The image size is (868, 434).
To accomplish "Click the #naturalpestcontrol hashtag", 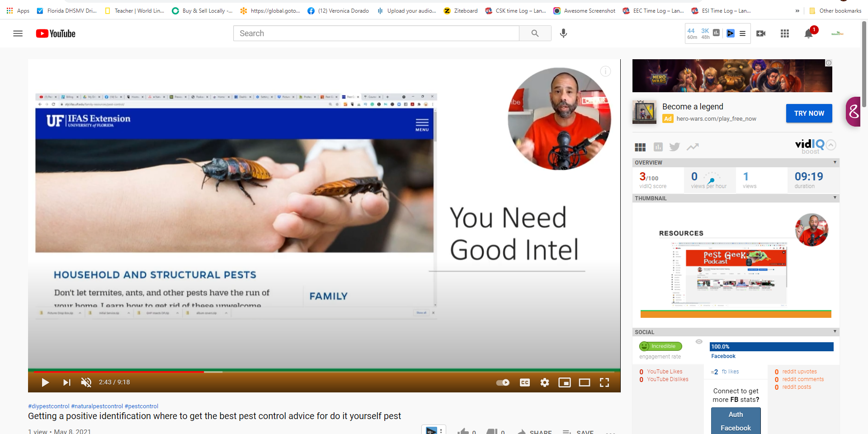I will click(97, 406).
